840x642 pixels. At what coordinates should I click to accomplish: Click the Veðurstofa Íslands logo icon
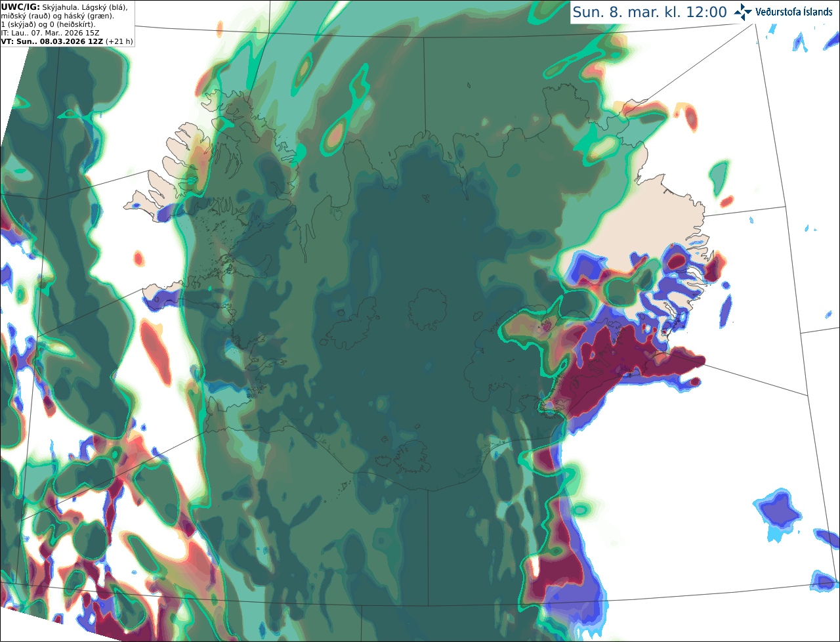[x=743, y=12]
